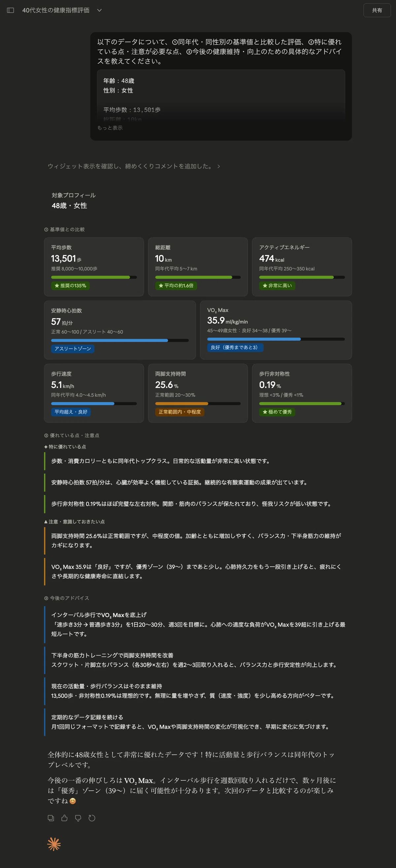This screenshot has height=868, width=396.
Task: Click the インターバル歩行でVO2 Maxを底上げ advice title
Action: (x=99, y=615)
